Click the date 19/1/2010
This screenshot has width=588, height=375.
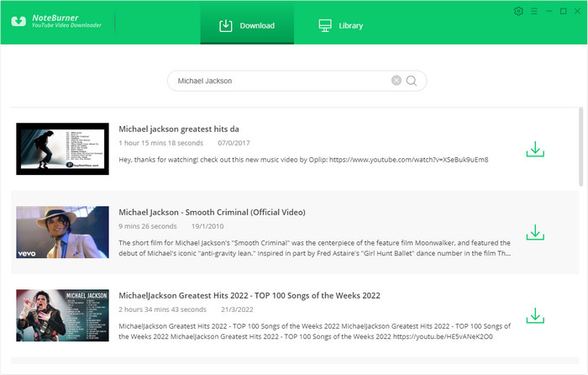pos(207,226)
